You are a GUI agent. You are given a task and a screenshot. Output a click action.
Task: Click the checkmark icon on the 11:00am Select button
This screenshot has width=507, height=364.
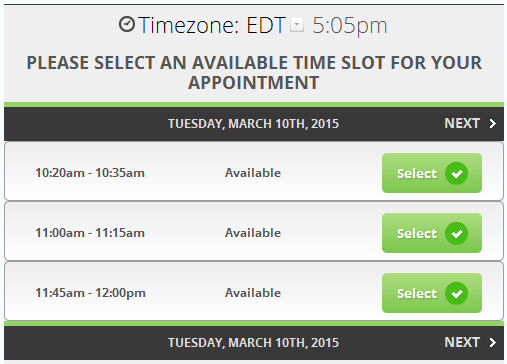pyautogui.click(x=457, y=233)
